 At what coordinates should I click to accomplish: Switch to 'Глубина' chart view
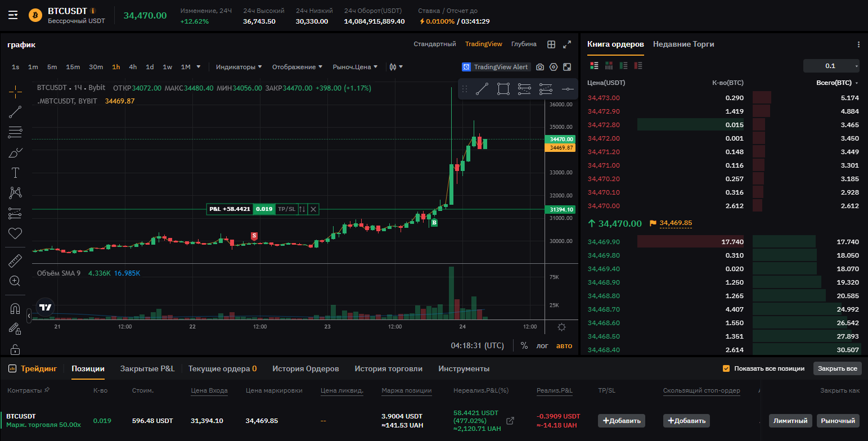[524, 44]
